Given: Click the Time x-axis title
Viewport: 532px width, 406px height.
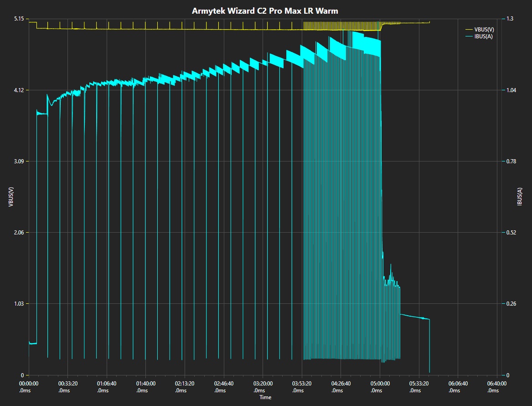Looking at the screenshot, I should [265, 397].
